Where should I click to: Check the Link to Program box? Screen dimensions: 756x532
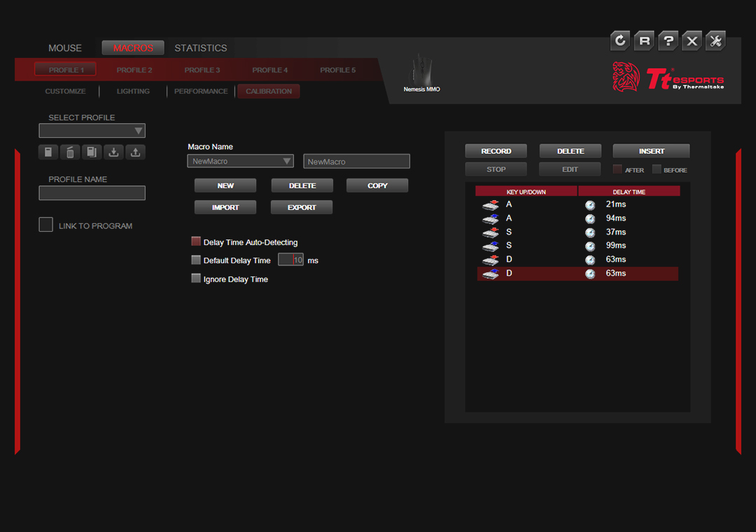46,225
